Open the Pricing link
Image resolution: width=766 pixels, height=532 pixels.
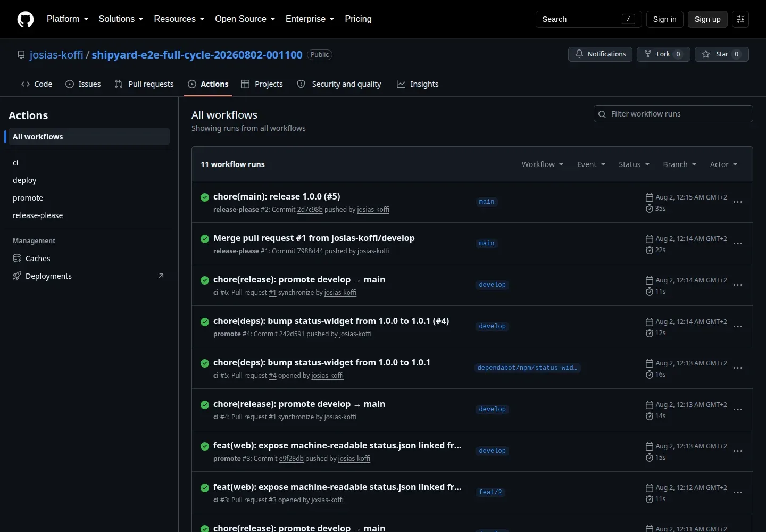(358, 19)
